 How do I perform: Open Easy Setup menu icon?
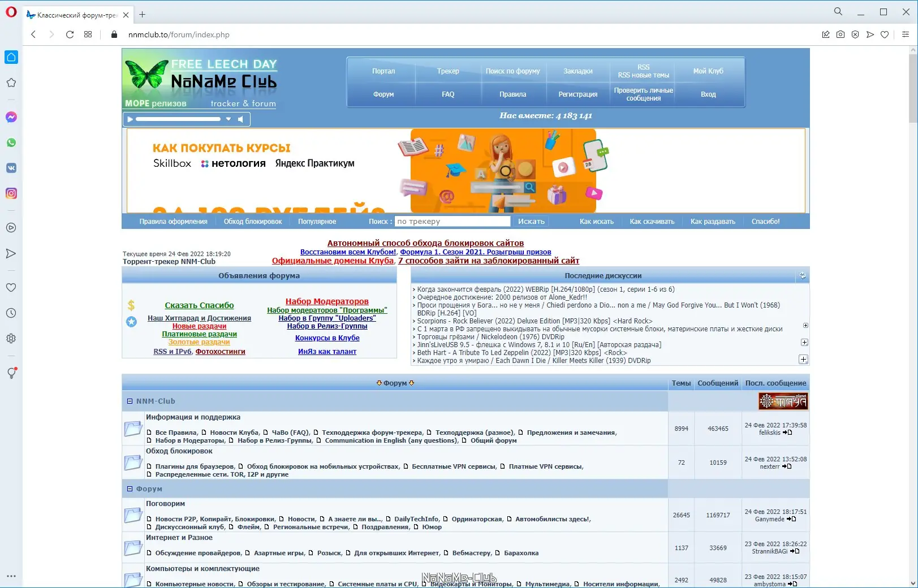[905, 34]
